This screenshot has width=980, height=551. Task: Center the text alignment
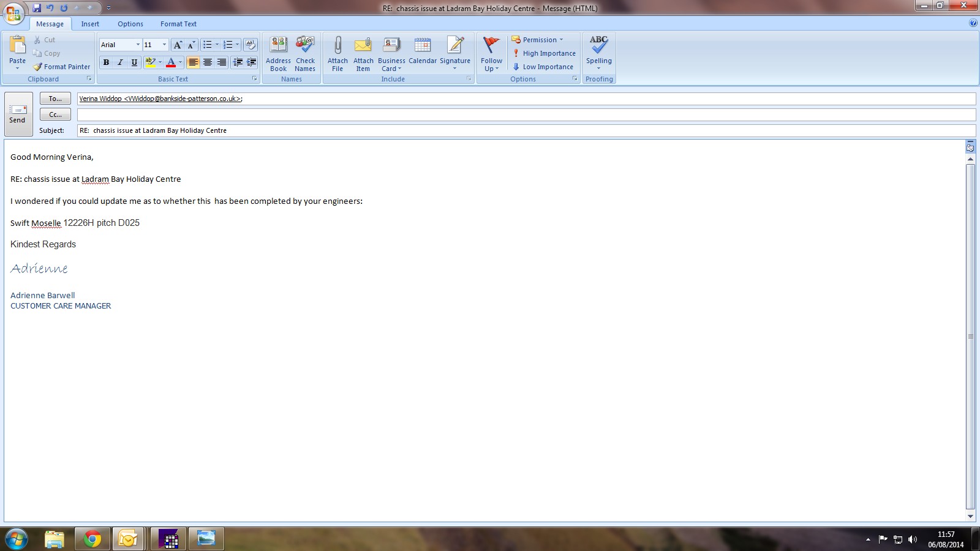(x=208, y=62)
